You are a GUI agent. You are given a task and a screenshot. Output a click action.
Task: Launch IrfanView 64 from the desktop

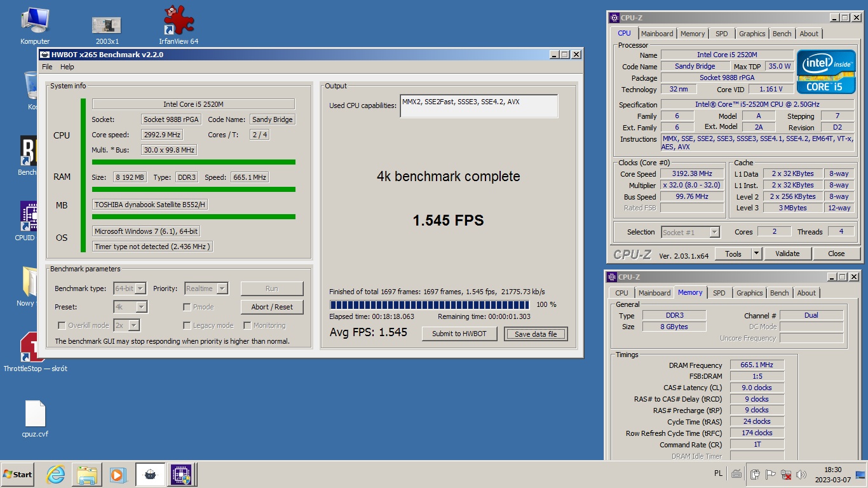(x=179, y=25)
